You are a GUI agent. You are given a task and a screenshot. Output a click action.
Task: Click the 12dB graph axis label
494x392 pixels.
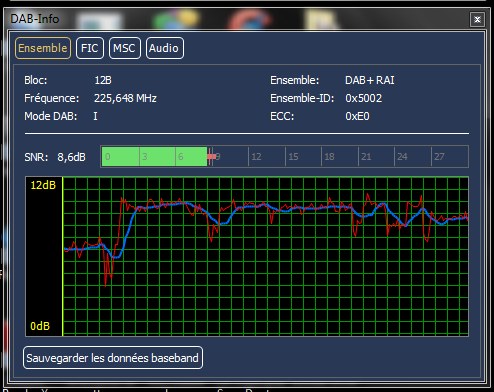[43, 185]
